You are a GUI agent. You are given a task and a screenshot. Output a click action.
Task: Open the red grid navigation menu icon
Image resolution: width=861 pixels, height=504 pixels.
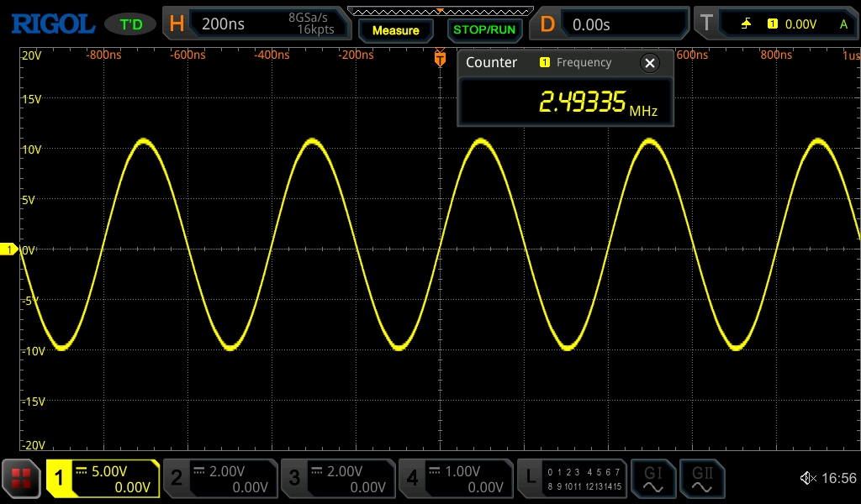[21, 479]
